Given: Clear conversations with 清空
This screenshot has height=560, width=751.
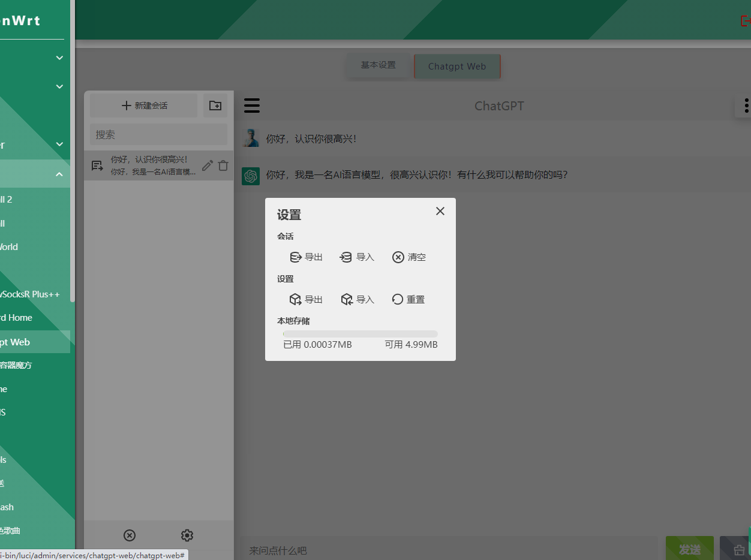Looking at the screenshot, I should coord(409,257).
